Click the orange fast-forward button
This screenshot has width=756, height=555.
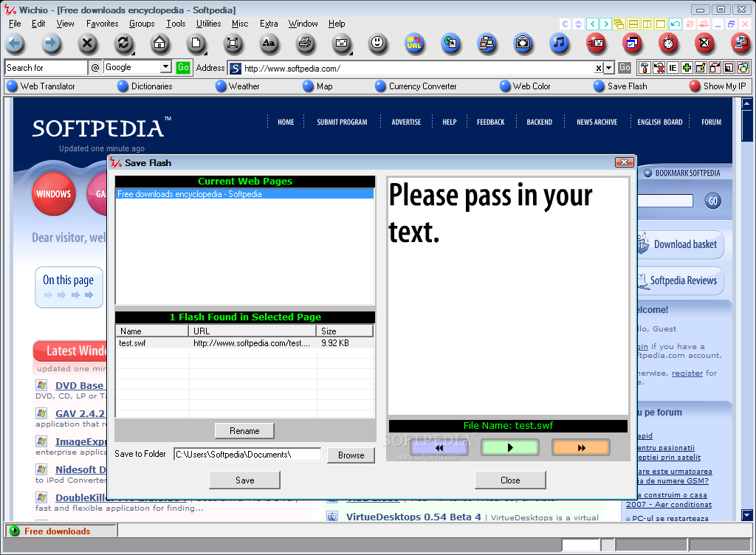[581, 447]
